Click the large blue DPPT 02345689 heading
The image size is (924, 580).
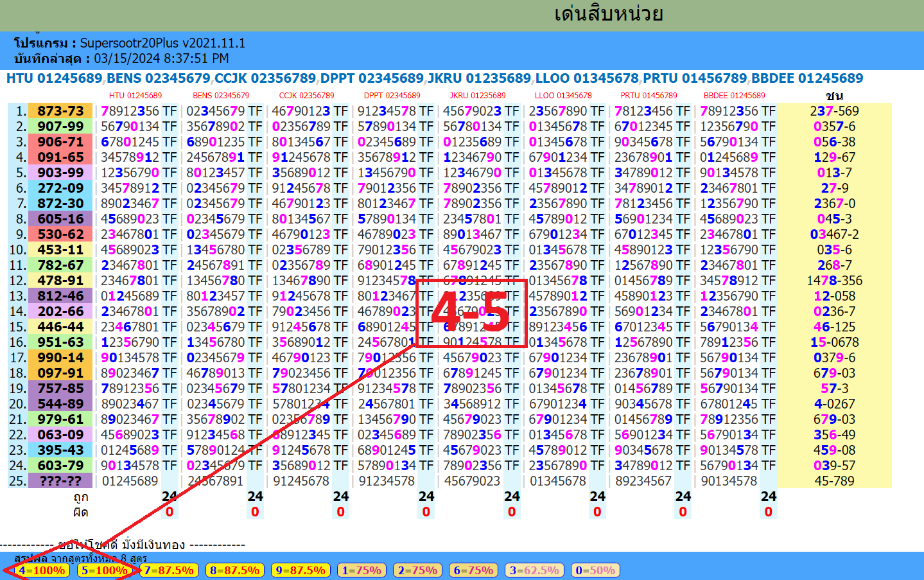(x=372, y=78)
